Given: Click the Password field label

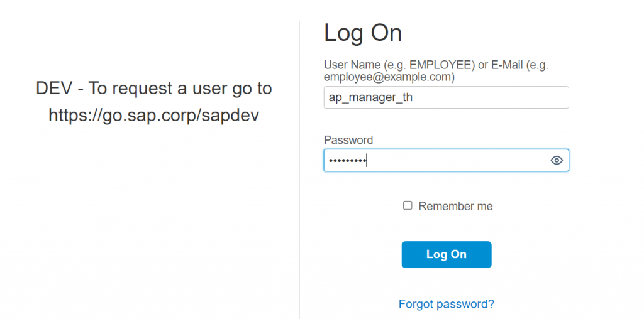Looking at the screenshot, I should point(348,140).
